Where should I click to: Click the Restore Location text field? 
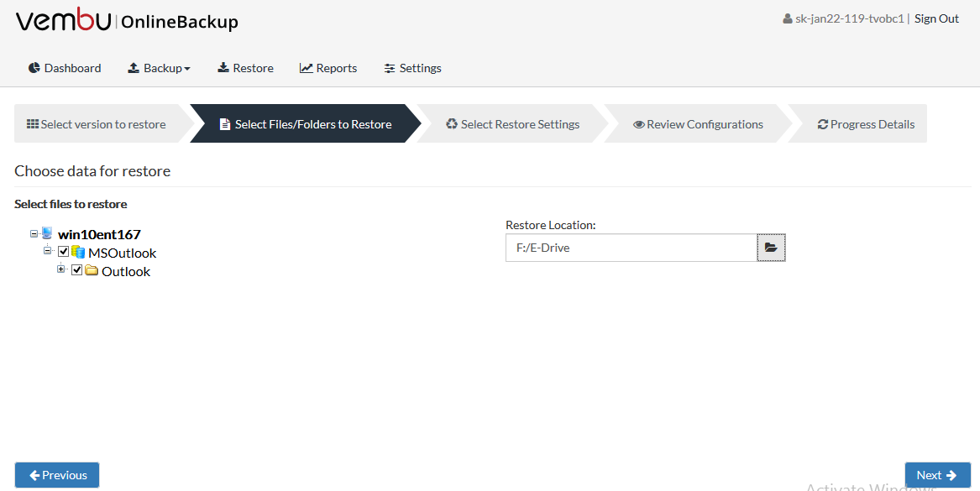coord(631,248)
